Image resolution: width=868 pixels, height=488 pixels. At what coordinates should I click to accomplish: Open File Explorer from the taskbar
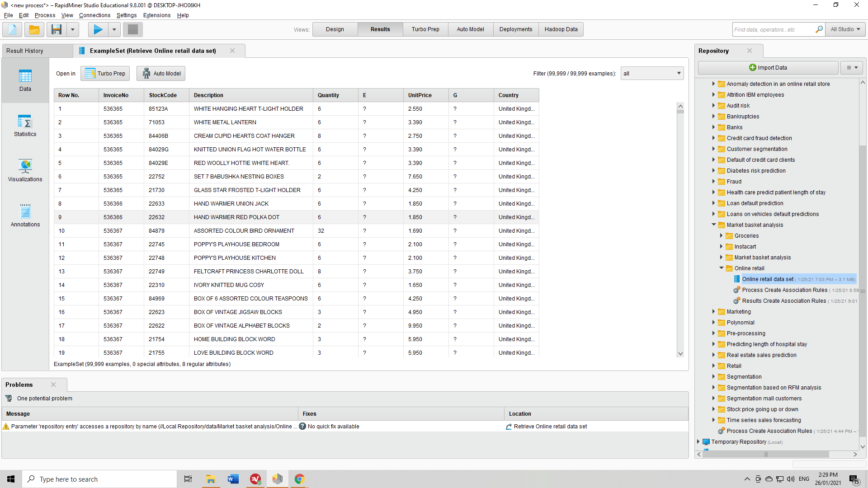click(211, 479)
